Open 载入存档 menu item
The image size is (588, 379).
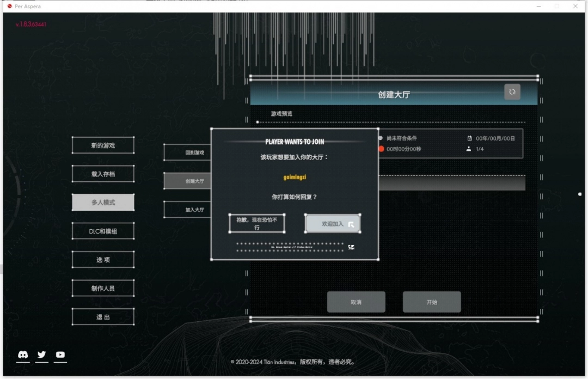pyautogui.click(x=103, y=174)
